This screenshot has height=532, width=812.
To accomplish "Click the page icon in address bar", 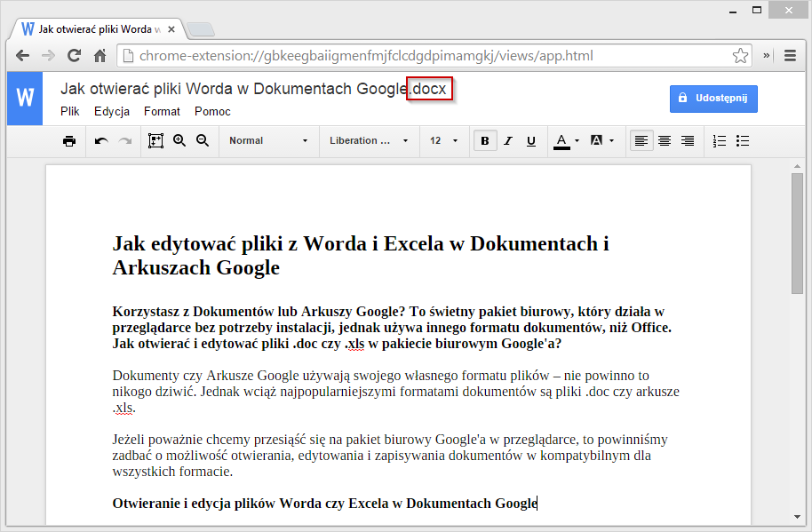I will pos(127,55).
